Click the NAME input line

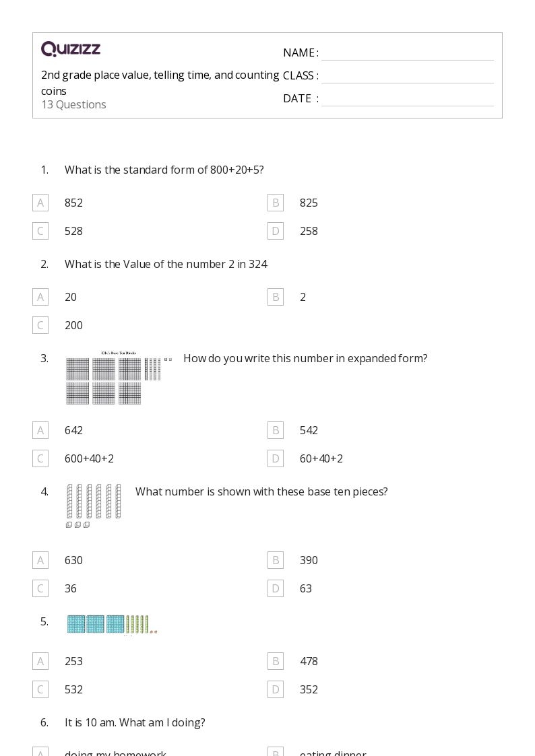click(407, 53)
